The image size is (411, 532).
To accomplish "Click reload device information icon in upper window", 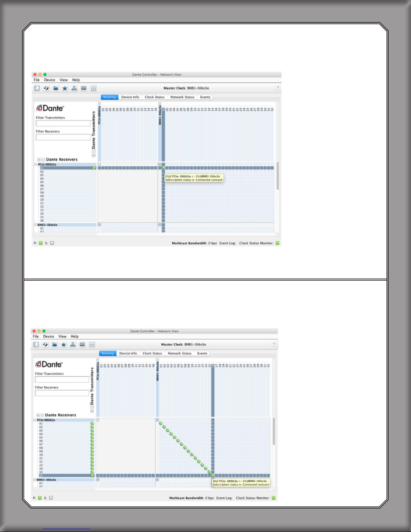I will pos(46,88).
